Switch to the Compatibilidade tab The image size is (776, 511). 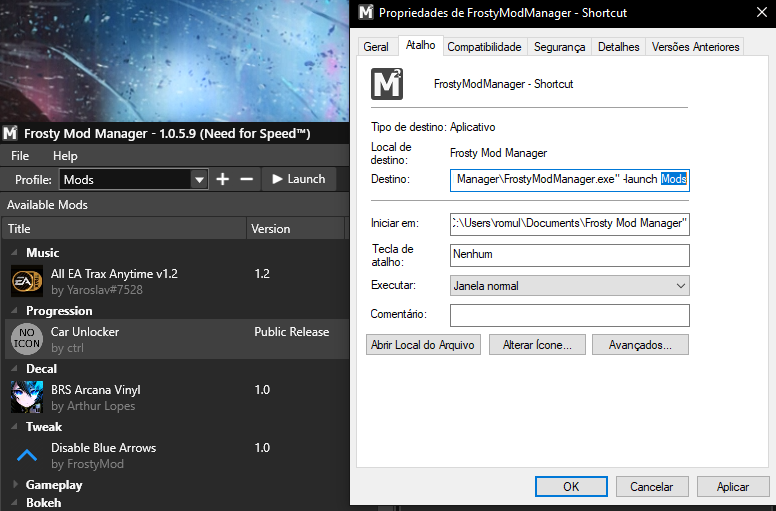(484, 47)
